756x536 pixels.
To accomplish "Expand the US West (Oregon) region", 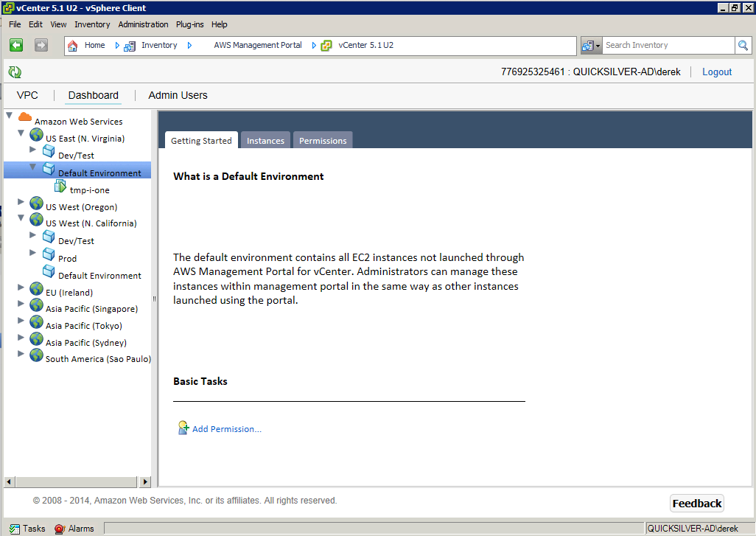I will (21, 201).
